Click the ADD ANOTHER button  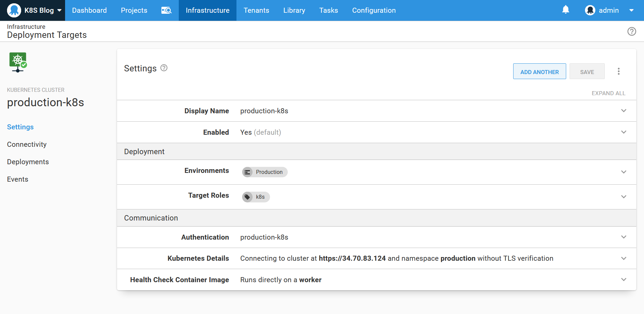[539, 72]
